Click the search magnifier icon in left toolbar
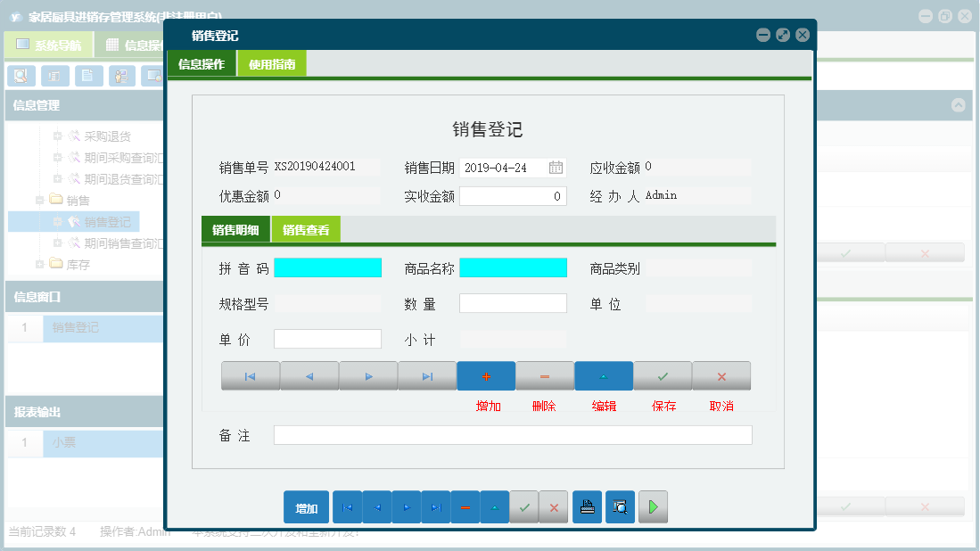The width and height of the screenshot is (980, 551). click(20, 76)
